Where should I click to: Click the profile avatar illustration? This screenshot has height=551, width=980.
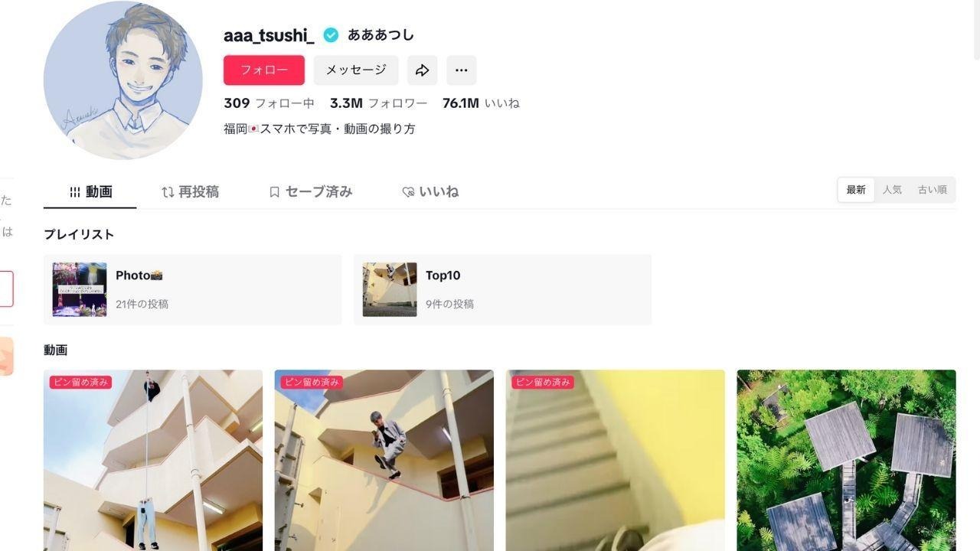123,80
